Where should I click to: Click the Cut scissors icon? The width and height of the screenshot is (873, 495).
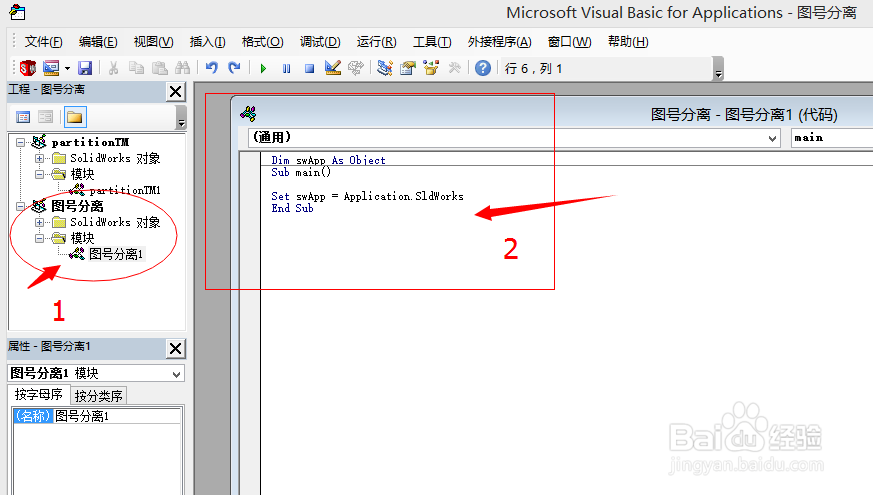coord(114,68)
